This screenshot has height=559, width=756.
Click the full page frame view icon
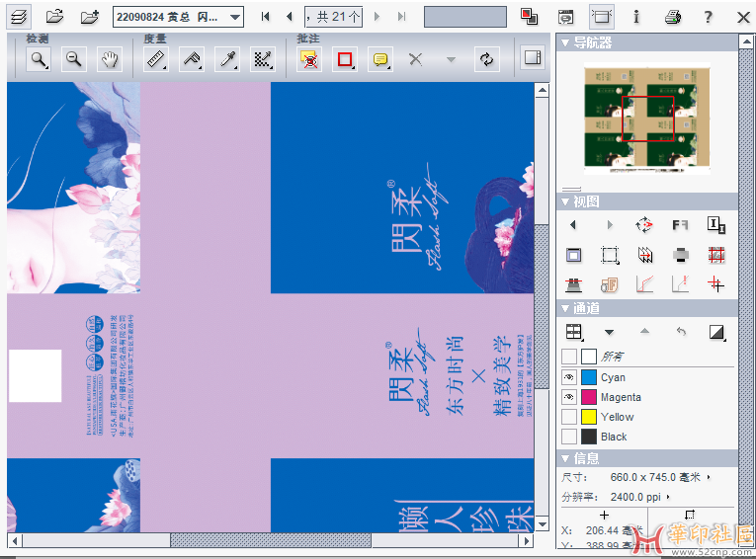tap(574, 255)
